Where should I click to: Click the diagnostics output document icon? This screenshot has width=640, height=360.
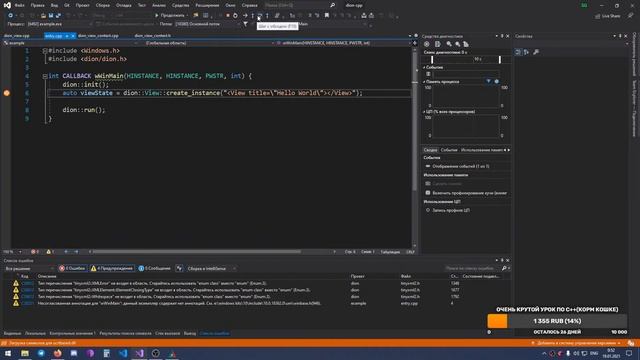pyautogui.click(x=438, y=44)
